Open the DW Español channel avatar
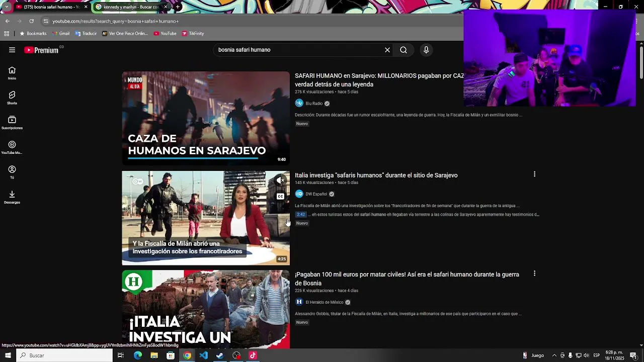The height and width of the screenshot is (362, 644). coord(299,194)
